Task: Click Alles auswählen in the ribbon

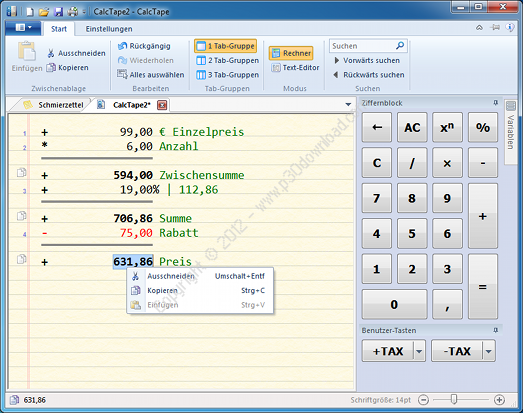Action: (x=150, y=75)
